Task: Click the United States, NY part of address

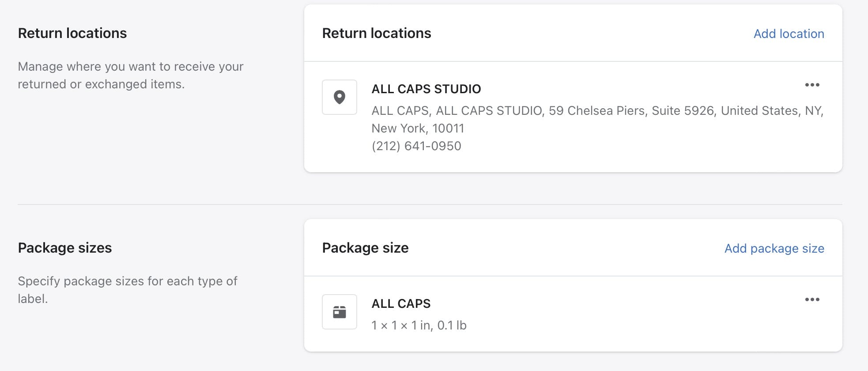Action: [771, 110]
